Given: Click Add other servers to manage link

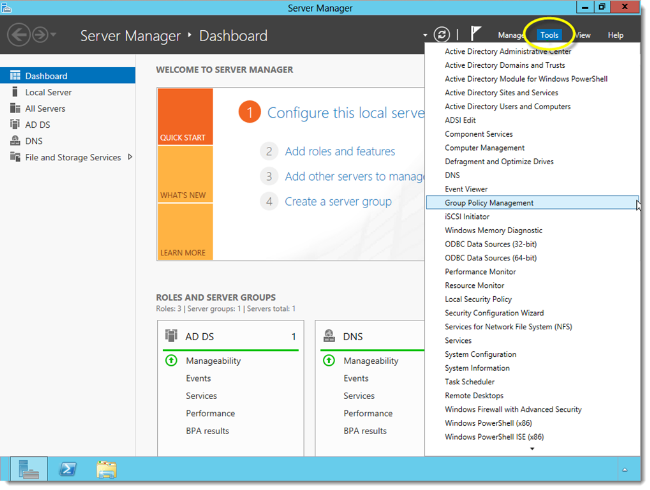Looking at the screenshot, I should click(x=354, y=177).
